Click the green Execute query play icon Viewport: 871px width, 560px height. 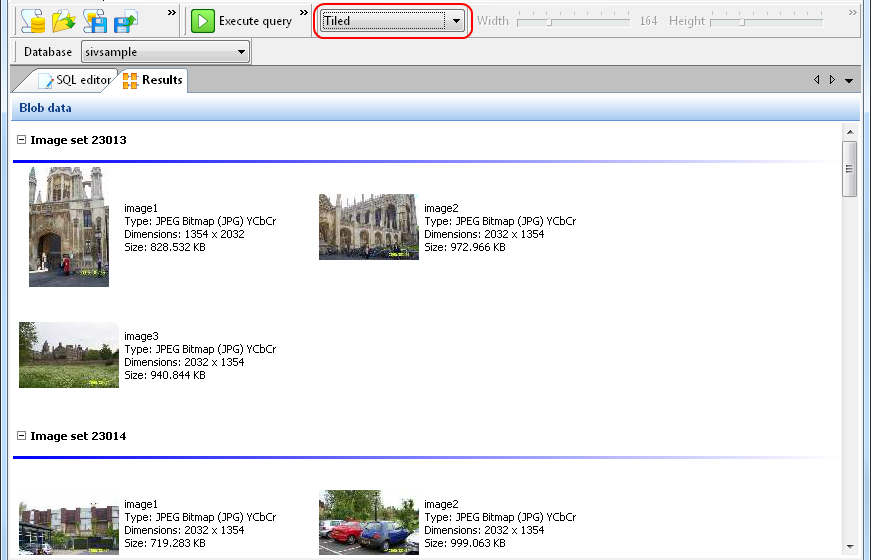(203, 21)
